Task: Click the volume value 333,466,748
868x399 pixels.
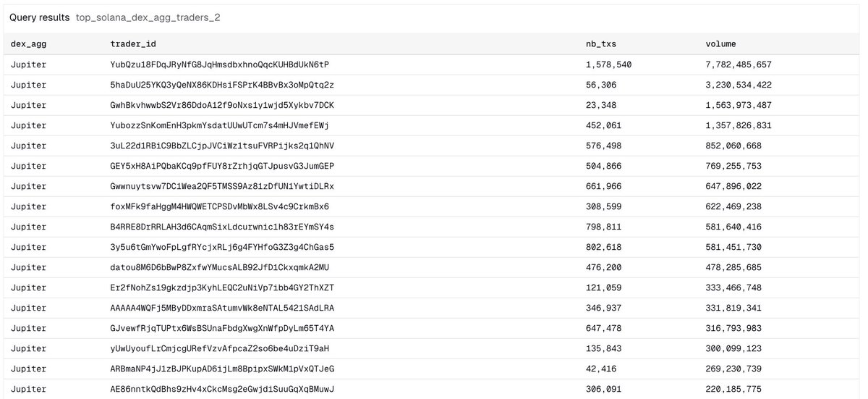Action: 733,287
